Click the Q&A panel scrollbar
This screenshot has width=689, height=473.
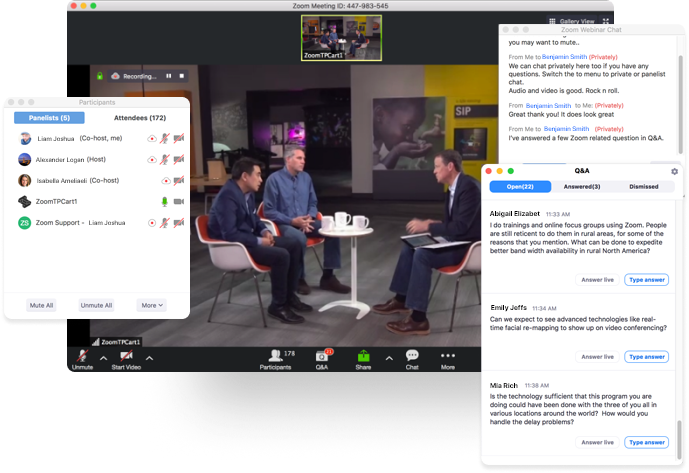point(679,440)
